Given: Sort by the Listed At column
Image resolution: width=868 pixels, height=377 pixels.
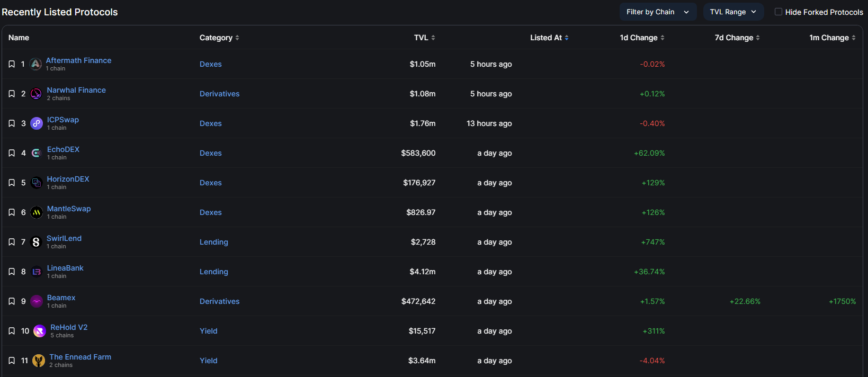Looking at the screenshot, I should [x=549, y=38].
